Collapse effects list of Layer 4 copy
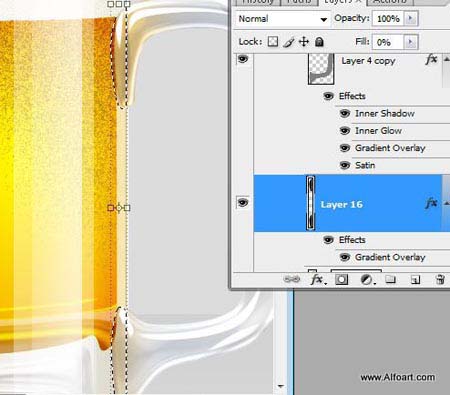 (446, 60)
